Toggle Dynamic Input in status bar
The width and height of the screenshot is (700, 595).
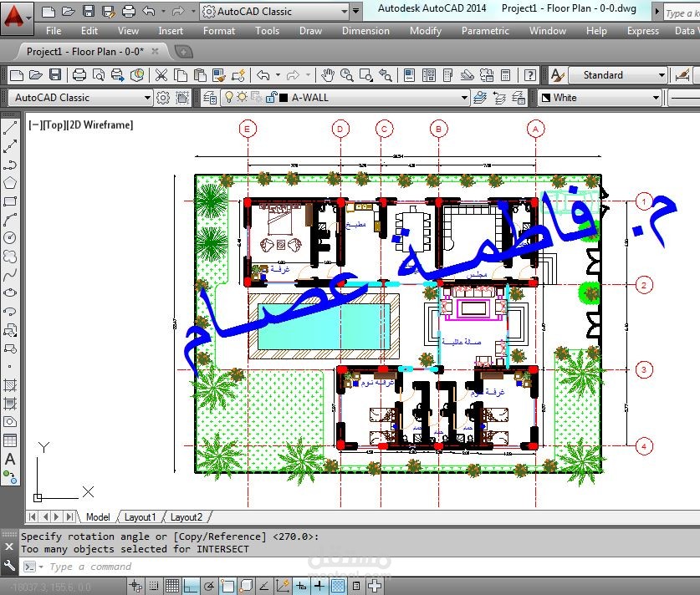point(301,586)
